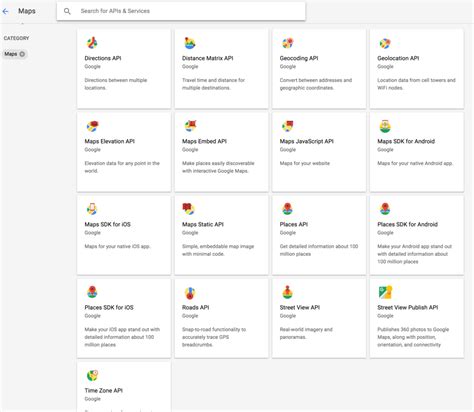Image resolution: width=474 pixels, height=412 pixels.
Task: Click the Maps Elevation API icon
Action: [x=92, y=126]
